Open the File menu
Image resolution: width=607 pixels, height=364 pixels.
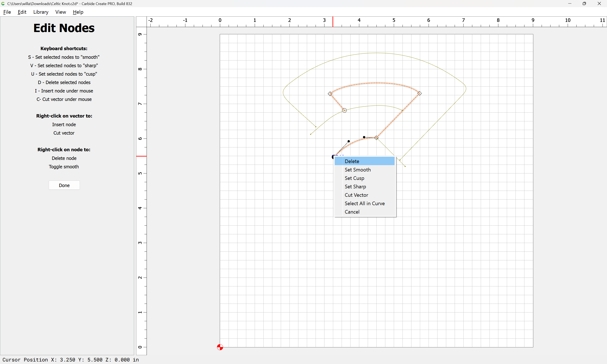(7, 12)
